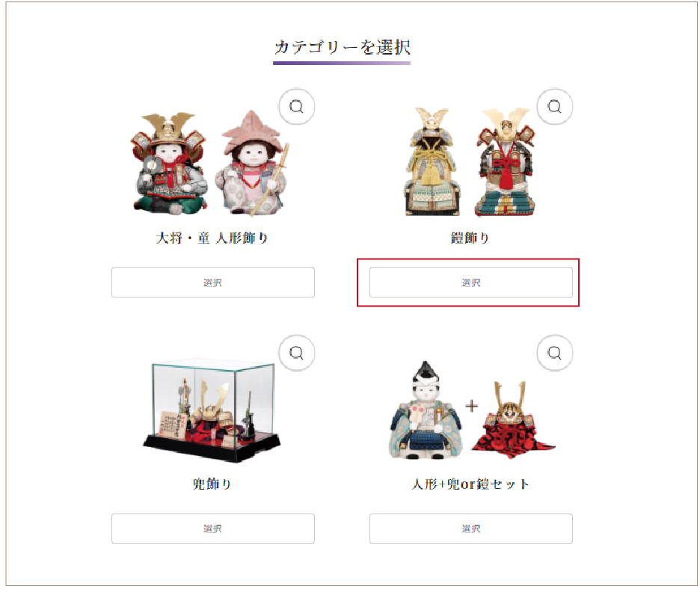Screen dimensions: 700x592
Task: Choose 兜飾り using its 選択 button
Action: click(x=213, y=528)
